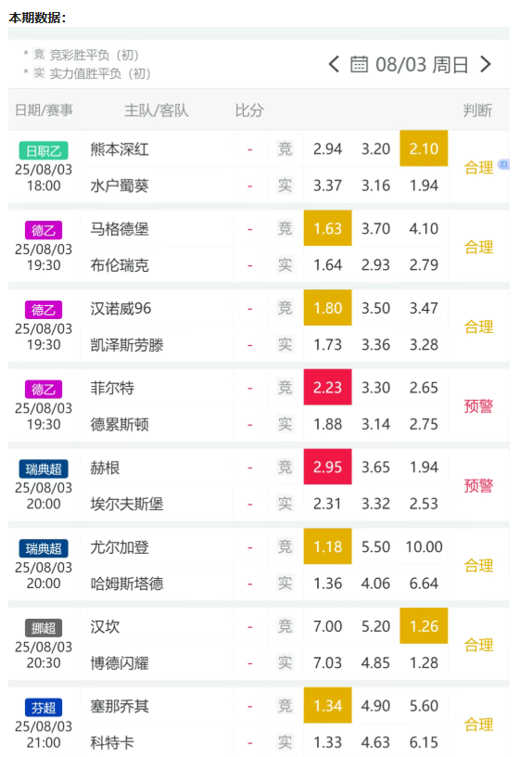
Task: Select the 芬超 league badge
Action: click(44, 708)
